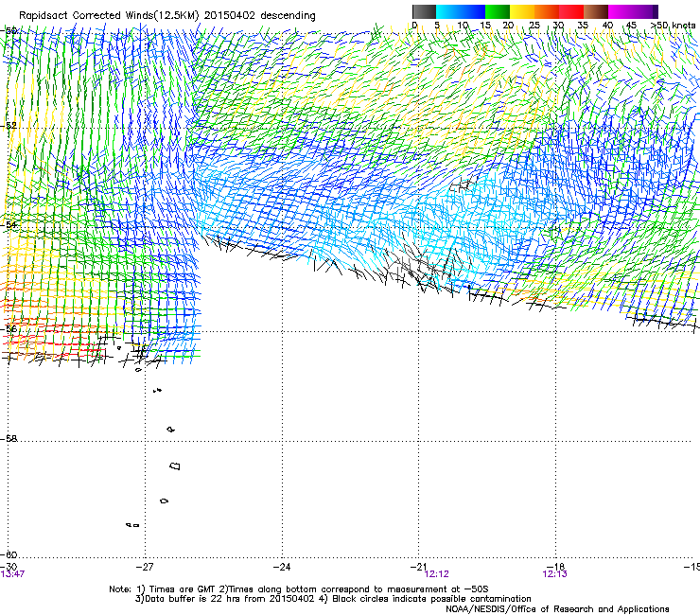Click the gray 0-5 knots color band
Screen dimensions: 700x615
(x=424, y=11)
